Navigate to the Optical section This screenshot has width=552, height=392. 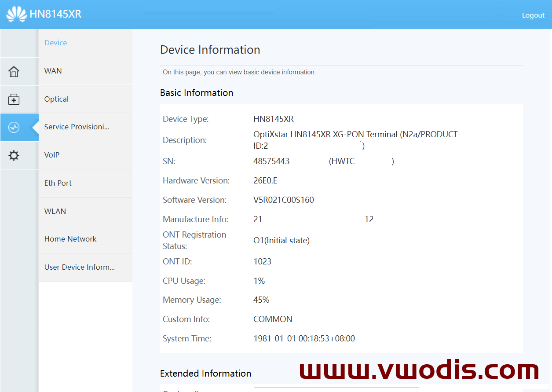(x=56, y=99)
